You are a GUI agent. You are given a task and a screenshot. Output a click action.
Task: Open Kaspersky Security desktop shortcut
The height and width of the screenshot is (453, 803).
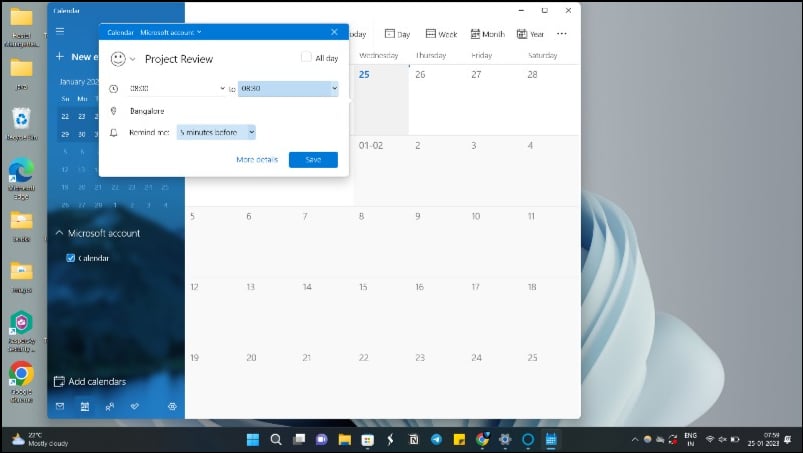click(22, 331)
